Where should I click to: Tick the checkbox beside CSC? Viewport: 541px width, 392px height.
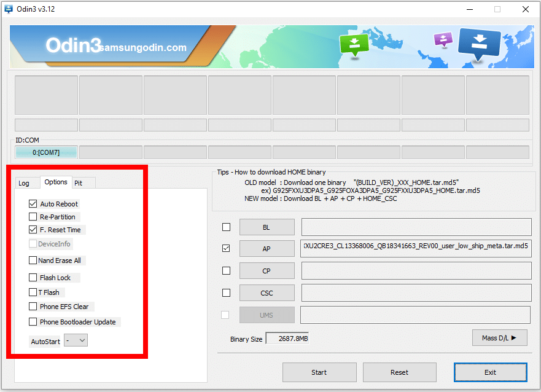[227, 292]
